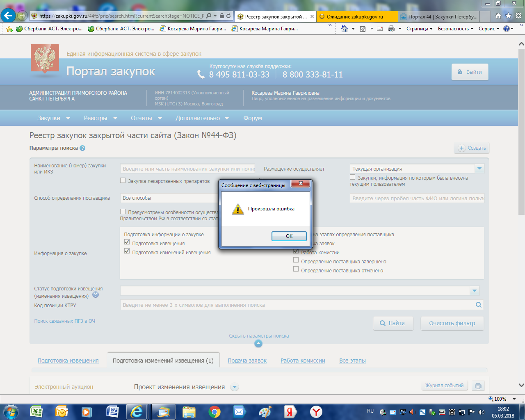
Task: Check Определение поставщика отменено checkbox
Action: (x=296, y=269)
